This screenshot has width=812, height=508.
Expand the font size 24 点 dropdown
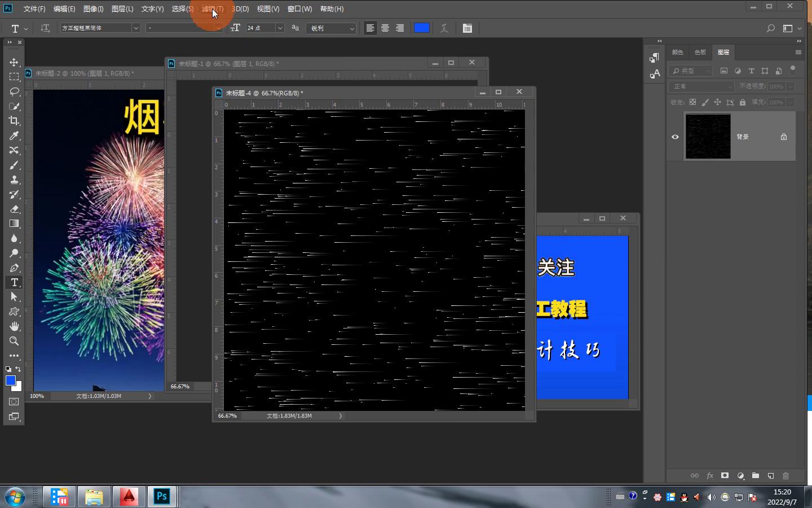[x=280, y=28]
